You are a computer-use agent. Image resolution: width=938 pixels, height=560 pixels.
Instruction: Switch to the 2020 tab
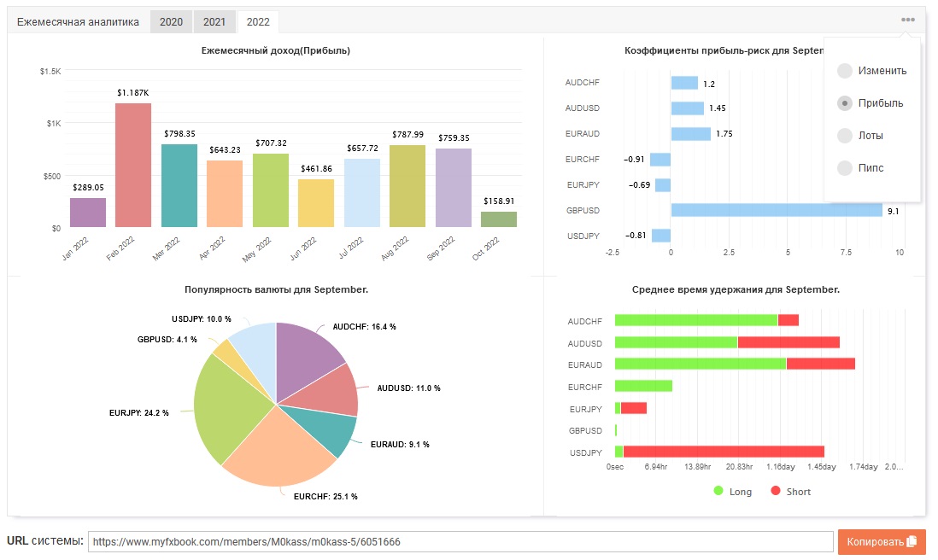pos(171,22)
